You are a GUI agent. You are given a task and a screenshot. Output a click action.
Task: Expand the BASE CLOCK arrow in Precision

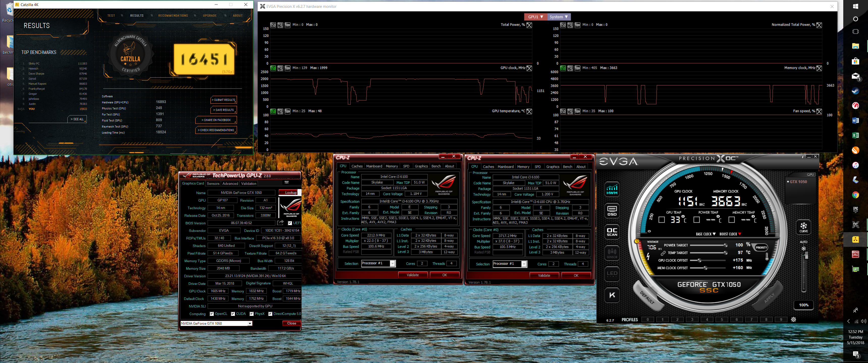[x=714, y=234]
